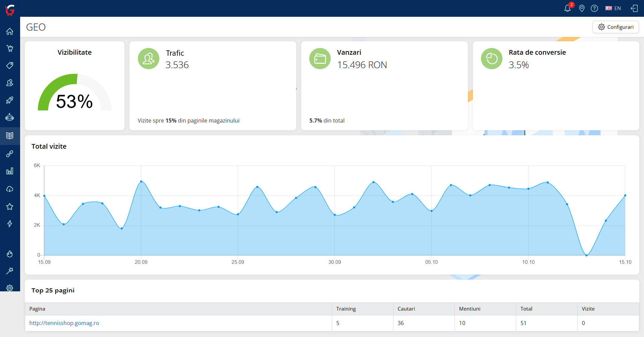Open the bar chart statistics icon
Image resolution: width=644 pixels, height=337 pixels.
click(10, 171)
